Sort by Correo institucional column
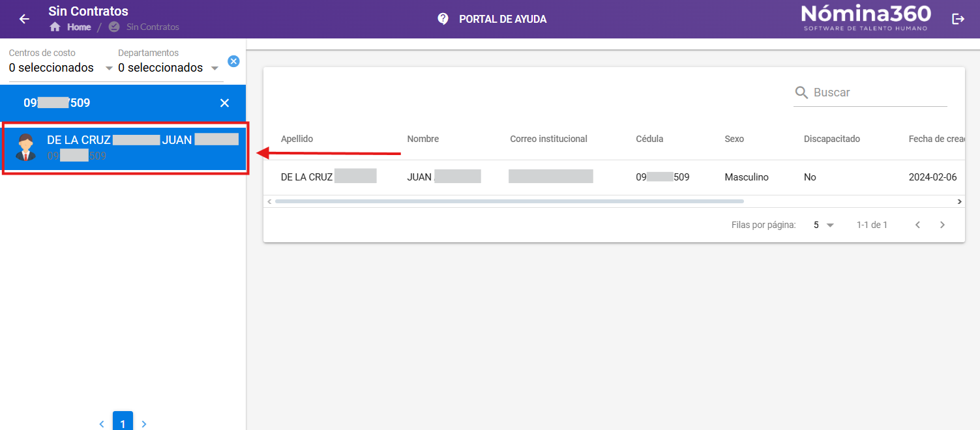This screenshot has width=980, height=430. (549, 139)
